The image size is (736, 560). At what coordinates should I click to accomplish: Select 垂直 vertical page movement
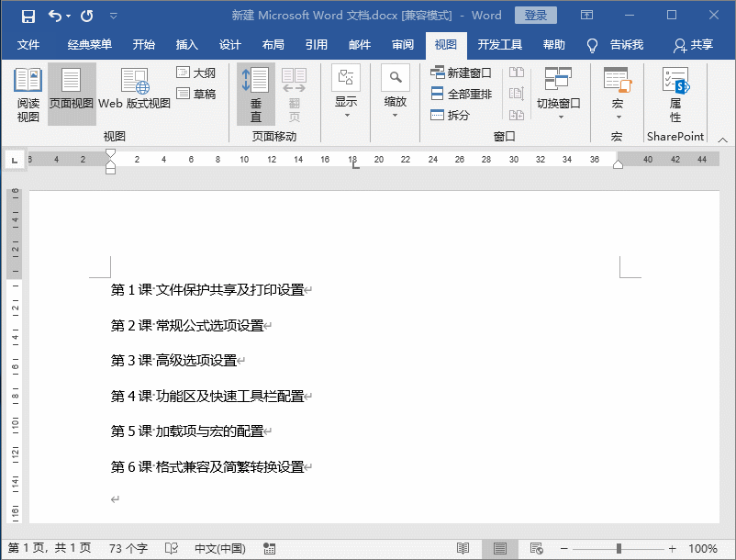256,95
